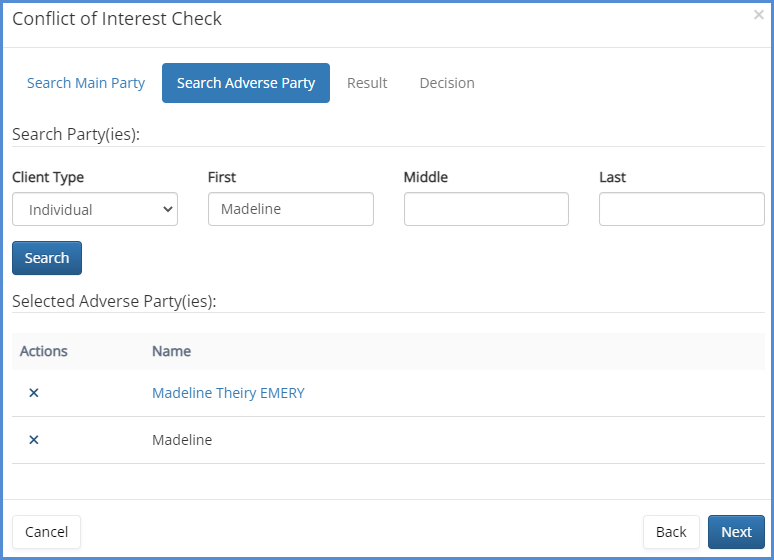Proceed with the Next button
Image resolution: width=774 pixels, height=560 pixels.
pos(736,532)
